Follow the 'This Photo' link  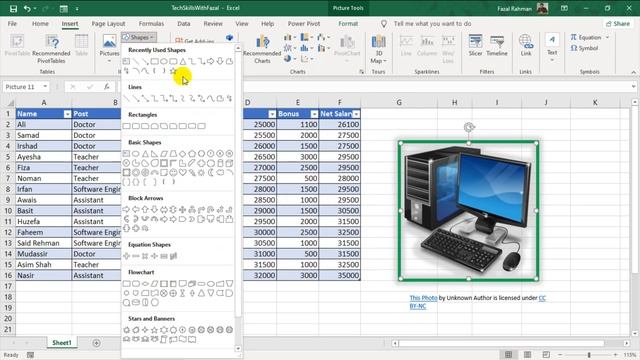tap(423, 298)
